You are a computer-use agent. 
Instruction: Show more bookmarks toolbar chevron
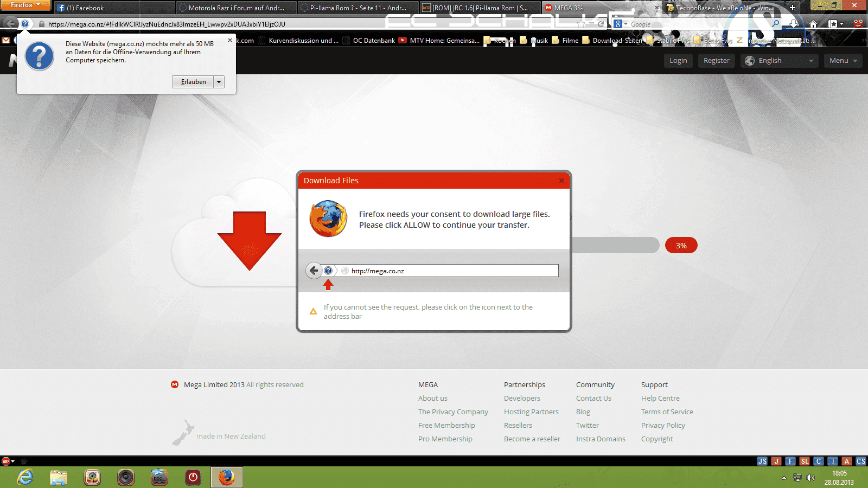(x=864, y=40)
